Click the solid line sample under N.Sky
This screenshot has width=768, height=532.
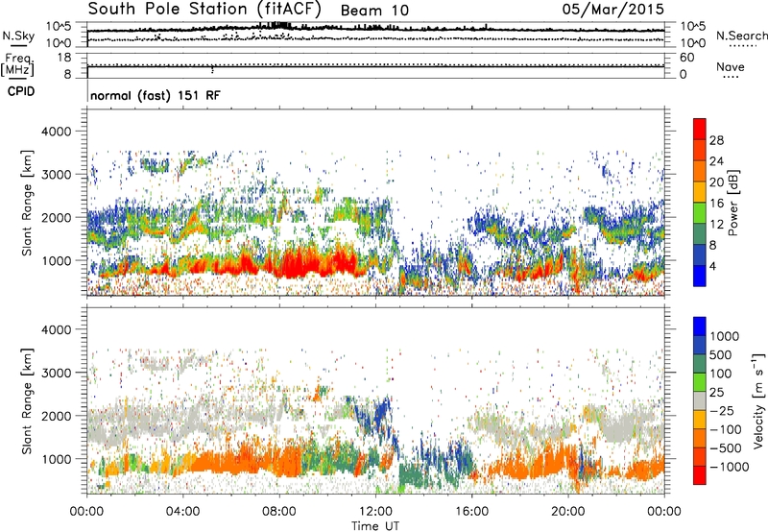click(18, 45)
